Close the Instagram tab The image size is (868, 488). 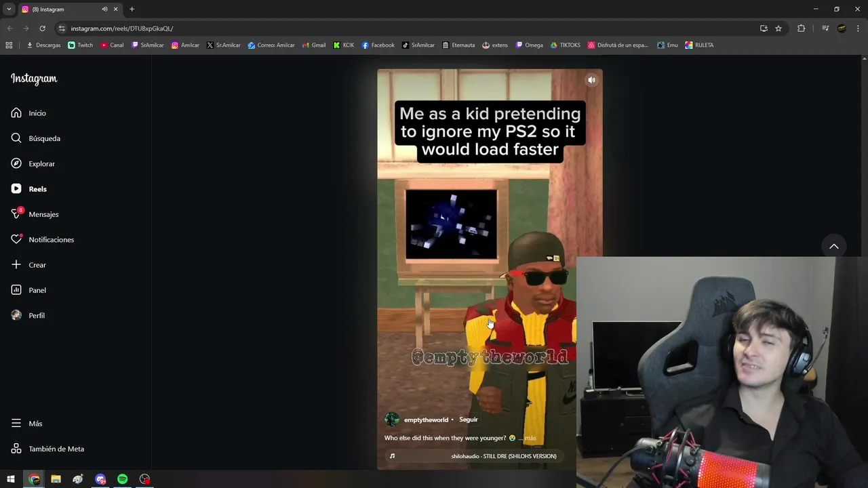[115, 9]
